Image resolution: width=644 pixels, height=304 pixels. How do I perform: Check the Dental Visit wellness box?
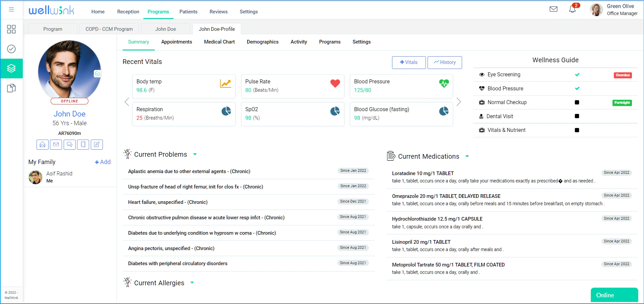pos(577,116)
